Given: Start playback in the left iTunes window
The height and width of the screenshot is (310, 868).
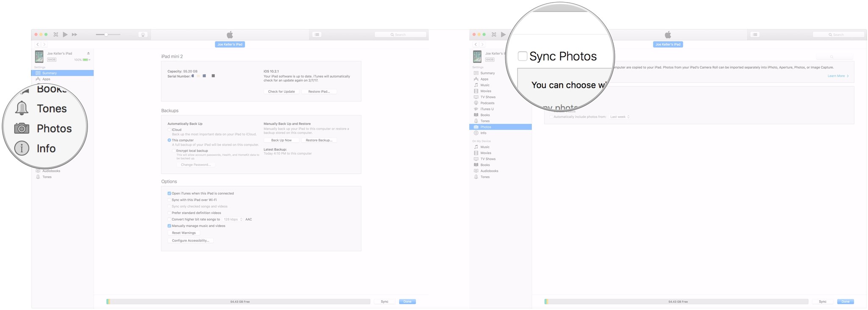Looking at the screenshot, I should [65, 35].
